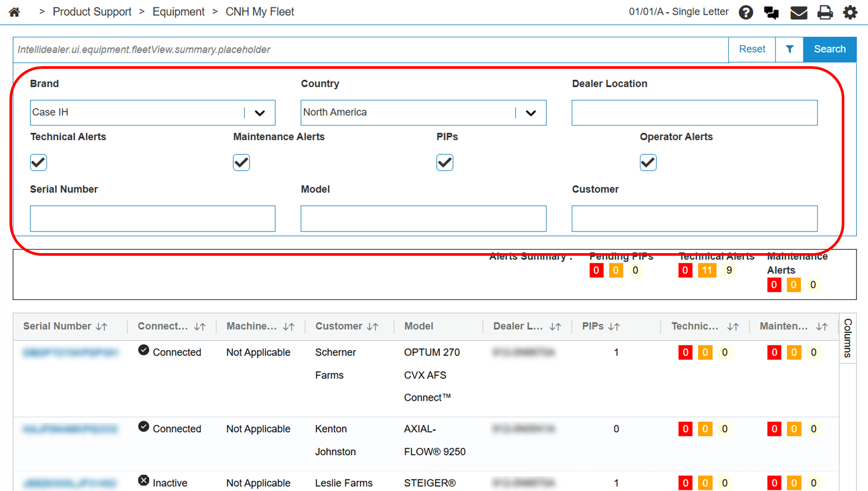Click the printer icon
Screen dimensions: 868x491
[x=825, y=12]
